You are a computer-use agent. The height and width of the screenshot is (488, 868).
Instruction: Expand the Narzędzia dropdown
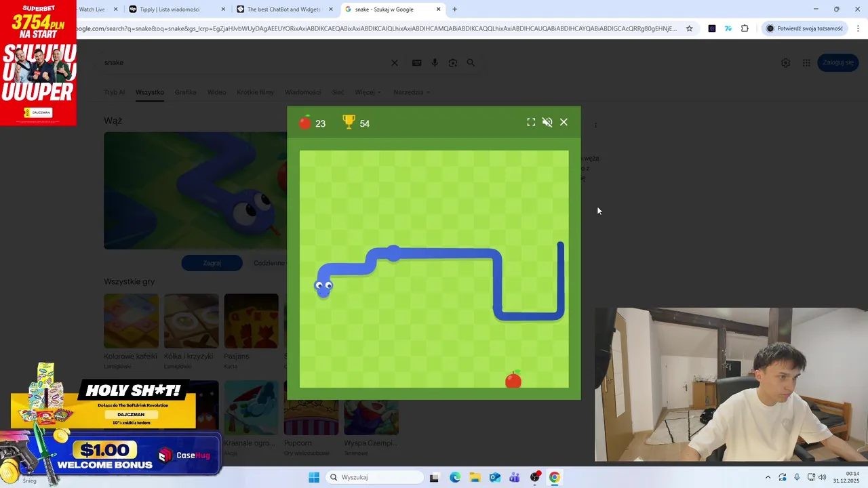[412, 92]
